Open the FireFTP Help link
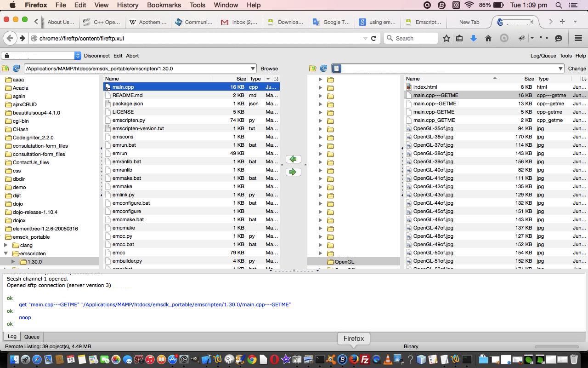The image size is (588, 368). tap(581, 56)
